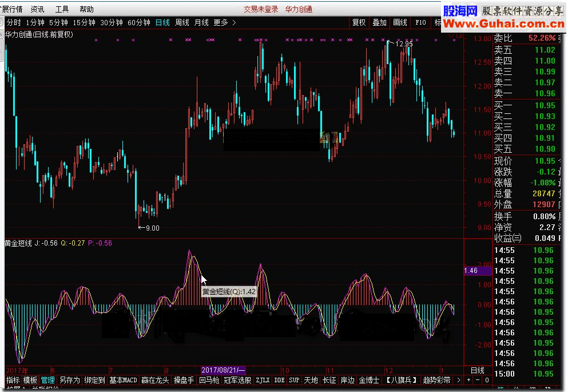Switch to 5分钟 chart period

click(x=59, y=22)
